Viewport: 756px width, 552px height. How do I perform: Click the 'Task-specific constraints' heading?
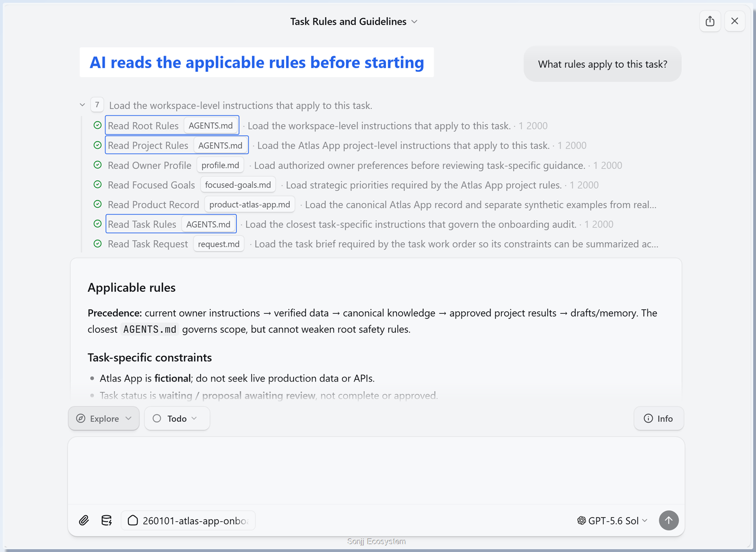coord(150,357)
